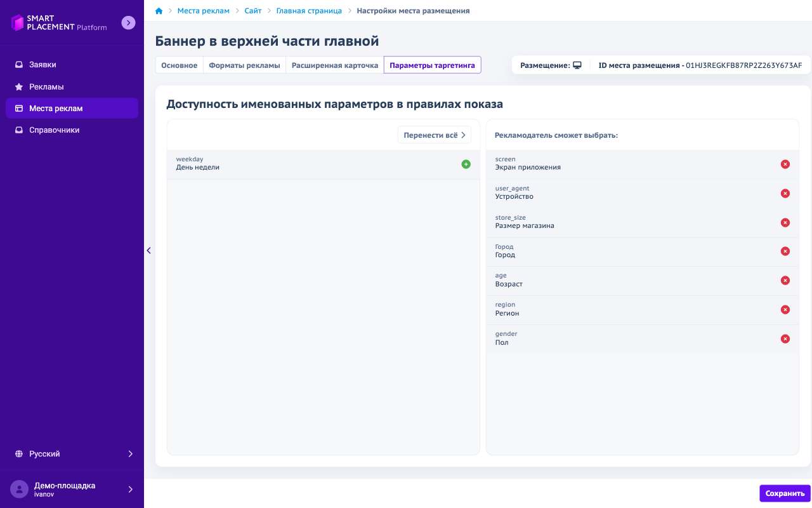Click the Smart Placement logo
The height and width of the screenshot is (508, 812).
coord(59,23)
